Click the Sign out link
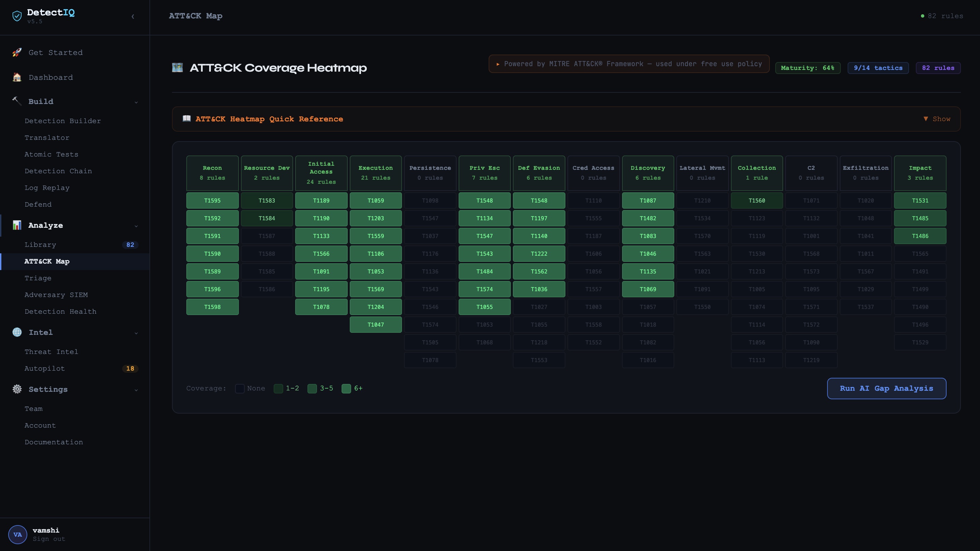The width and height of the screenshot is (980, 551). [49, 539]
